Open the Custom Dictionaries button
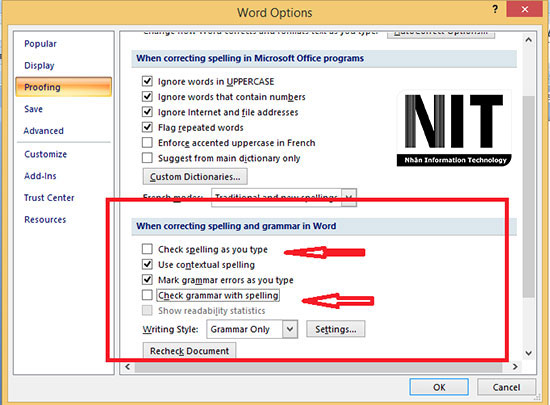The width and height of the screenshot is (550, 405). (195, 177)
